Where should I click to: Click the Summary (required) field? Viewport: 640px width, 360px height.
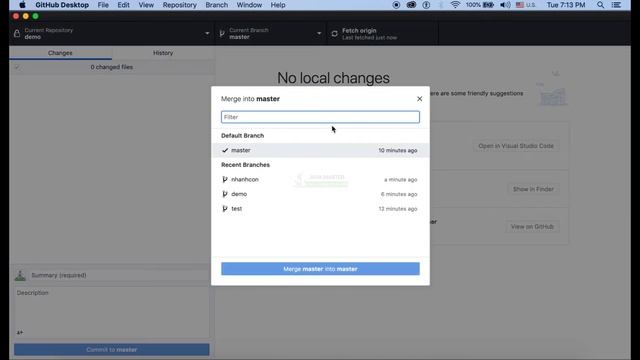pos(118,276)
